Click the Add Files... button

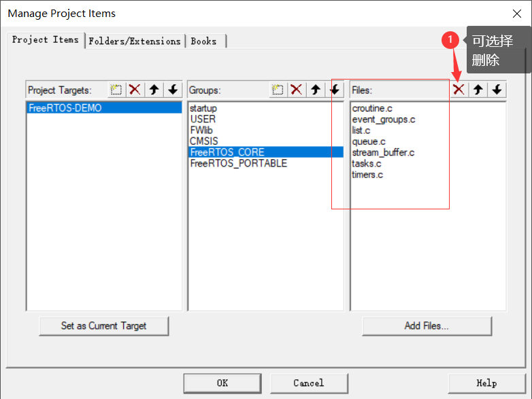tap(427, 326)
